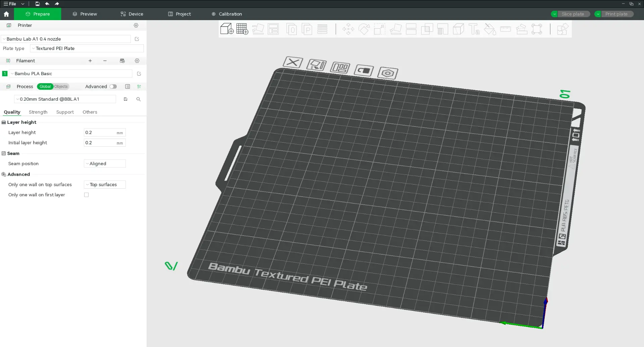Image resolution: width=644 pixels, height=347 pixels.
Task: Click the Slice plate button
Action: point(573,14)
